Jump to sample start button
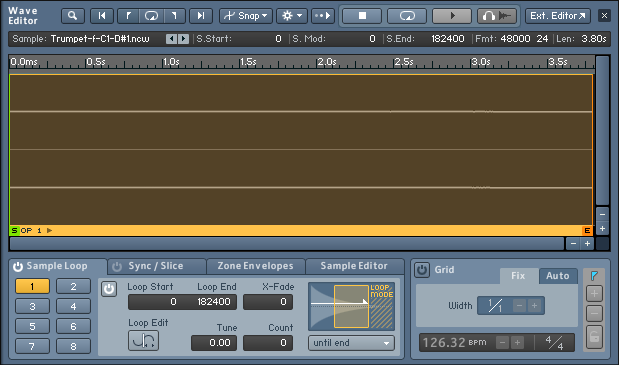 point(102,16)
